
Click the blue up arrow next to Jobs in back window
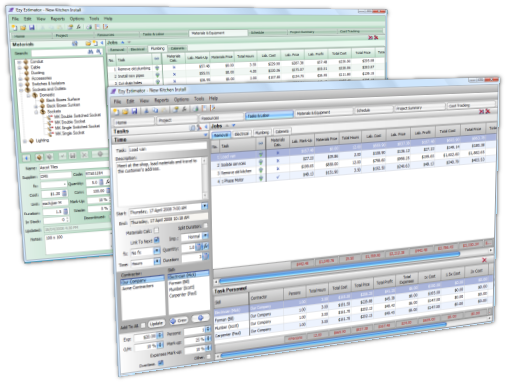click(x=122, y=42)
